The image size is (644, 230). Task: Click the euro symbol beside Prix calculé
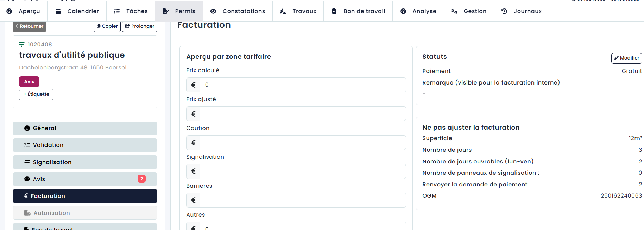[x=193, y=85]
